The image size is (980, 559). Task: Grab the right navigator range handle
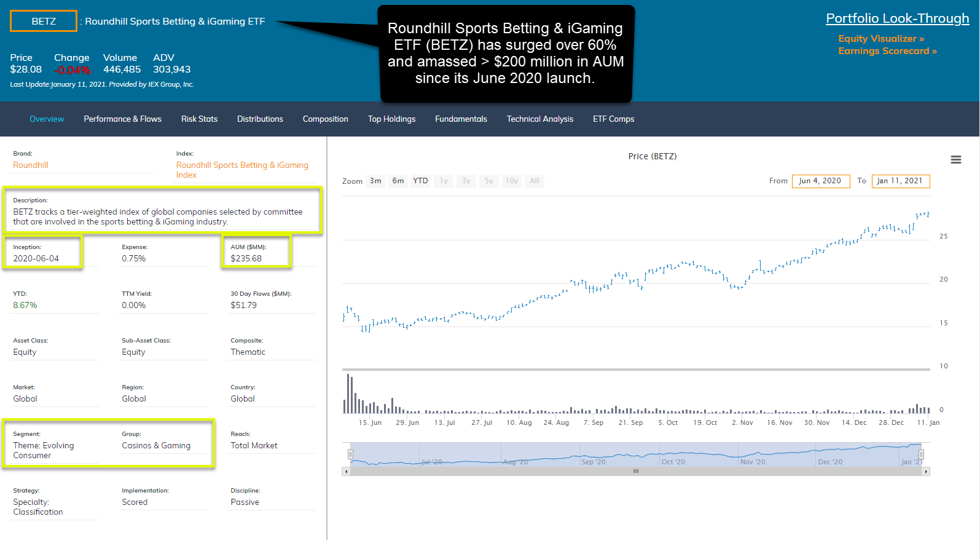921,454
